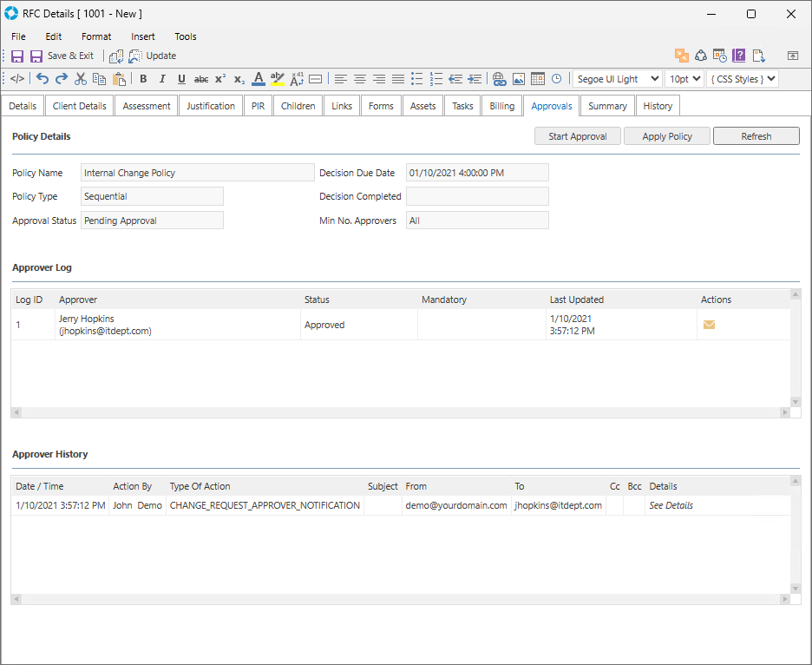This screenshot has height=665, width=812.
Task: Toggle bold formatting
Action: pos(143,79)
